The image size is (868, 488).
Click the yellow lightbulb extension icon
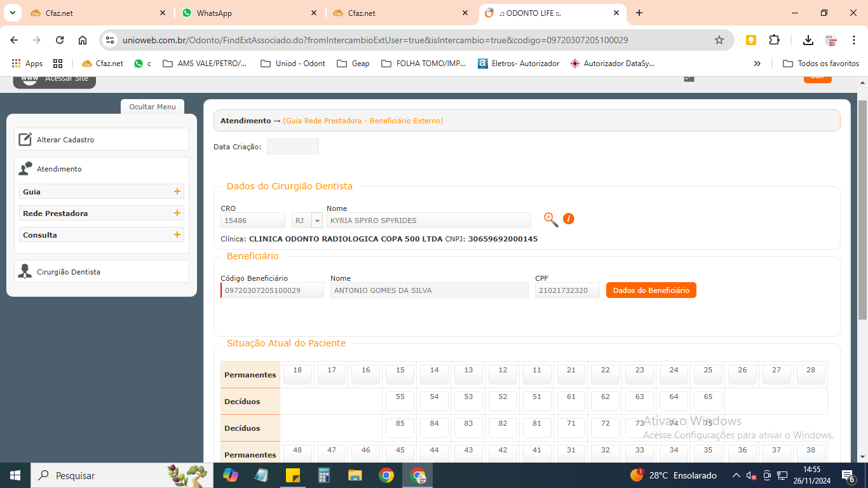[751, 40]
